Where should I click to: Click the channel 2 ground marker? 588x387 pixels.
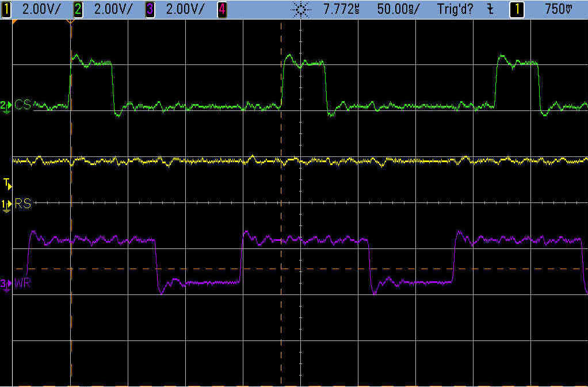(x=6, y=105)
